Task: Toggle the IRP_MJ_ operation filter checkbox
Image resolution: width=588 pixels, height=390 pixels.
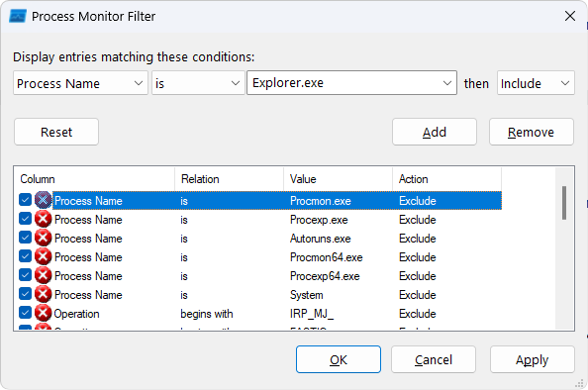Action: tap(25, 313)
